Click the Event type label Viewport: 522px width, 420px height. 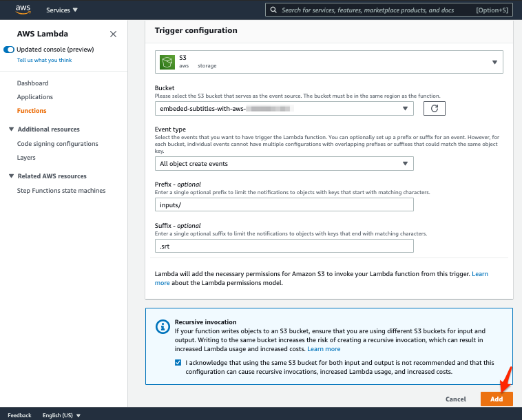[x=170, y=129]
